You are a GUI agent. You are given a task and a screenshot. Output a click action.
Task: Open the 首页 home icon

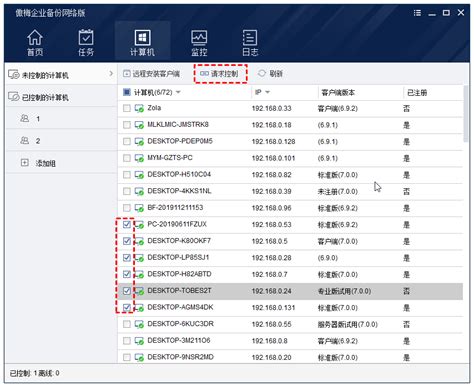point(35,38)
